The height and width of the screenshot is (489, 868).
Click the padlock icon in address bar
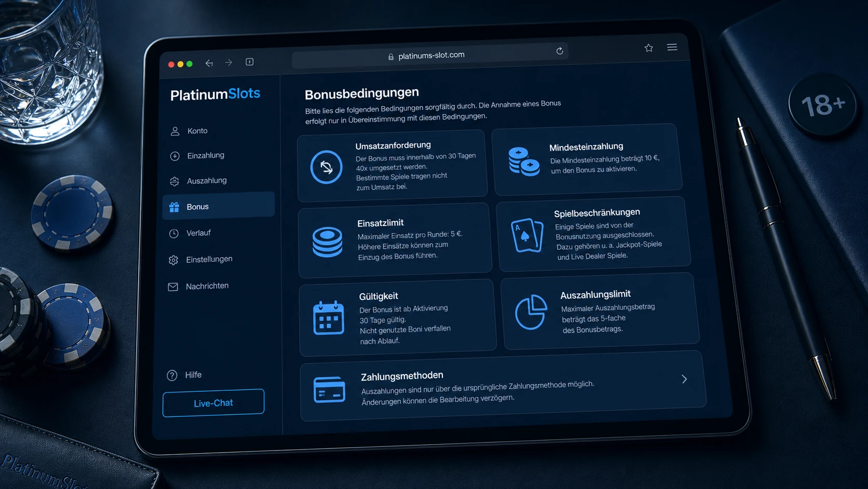click(391, 57)
